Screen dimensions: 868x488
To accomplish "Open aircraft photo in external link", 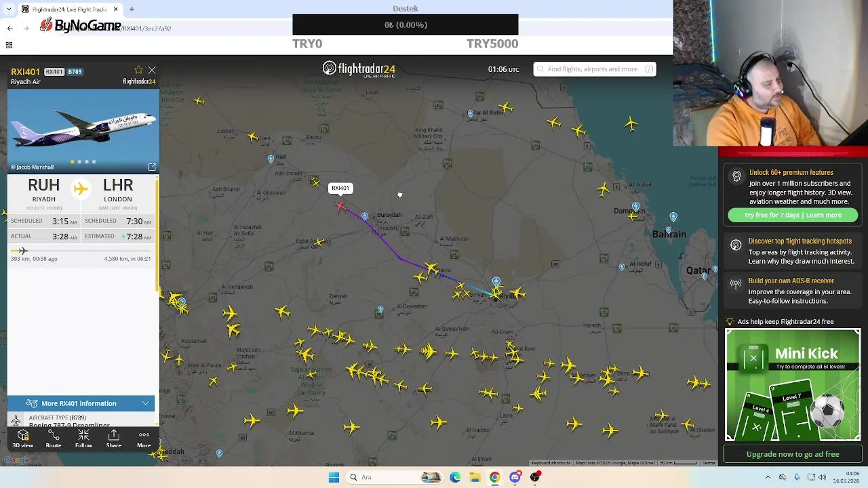I will (x=152, y=167).
